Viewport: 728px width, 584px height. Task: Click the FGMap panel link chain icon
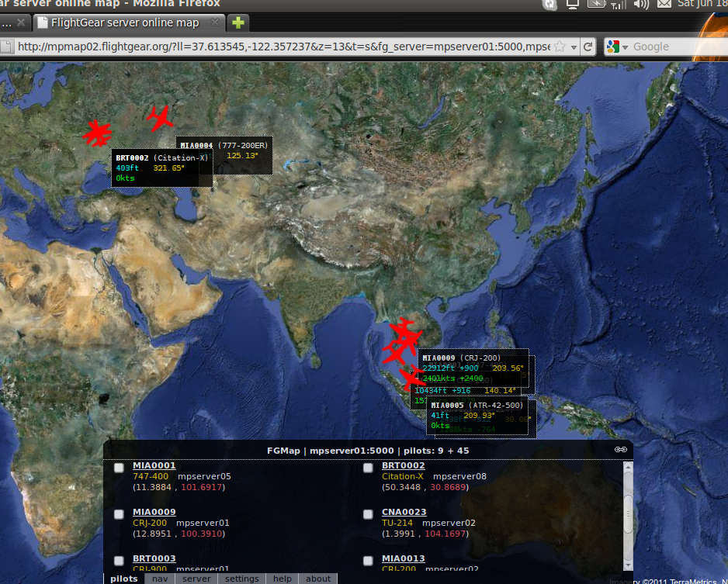(x=621, y=449)
